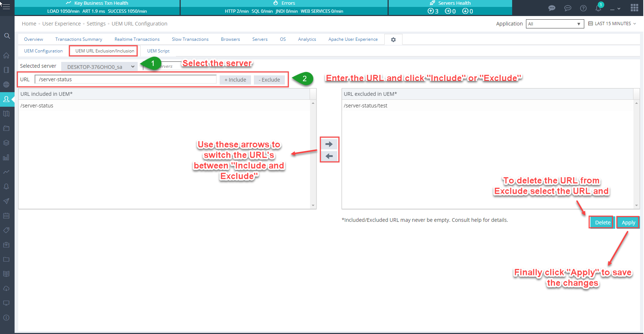Expand the Selected server dropdown
Viewport: 644px width, 334px height.
[x=100, y=67]
